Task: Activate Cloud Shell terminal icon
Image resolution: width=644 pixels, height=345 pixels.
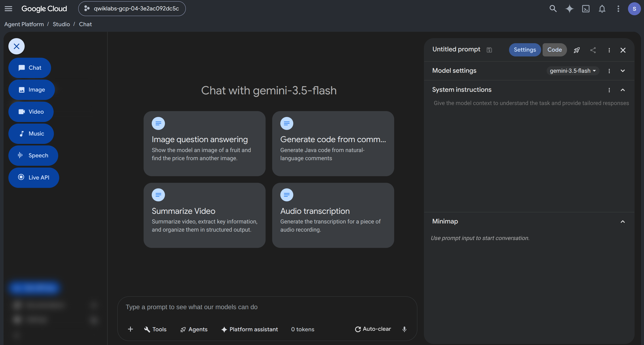Action: click(586, 9)
